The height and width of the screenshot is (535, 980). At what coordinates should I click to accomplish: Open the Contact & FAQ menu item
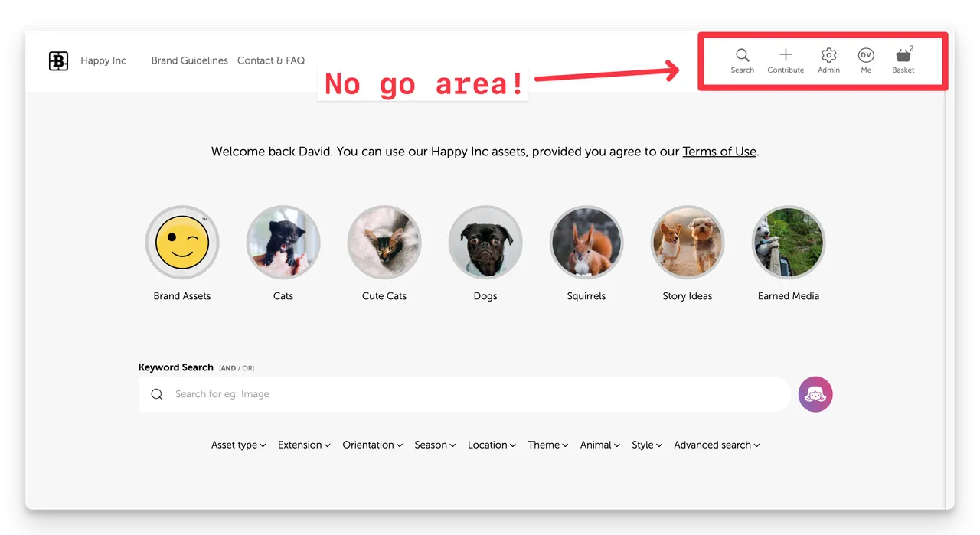pos(271,60)
